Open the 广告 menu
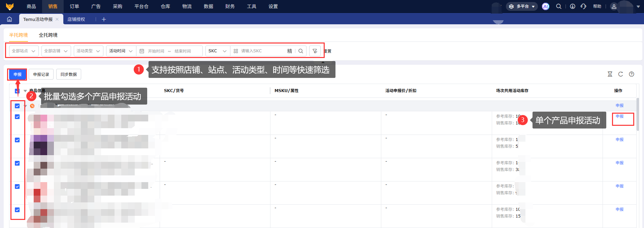This screenshot has height=228, width=644. click(96, 6)
